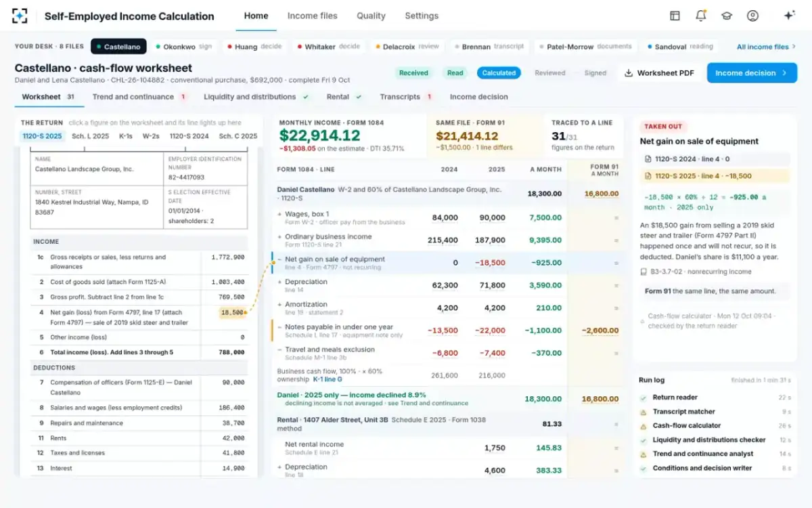
Task: Open the Huang file chip
Action: tap(254, 47)
